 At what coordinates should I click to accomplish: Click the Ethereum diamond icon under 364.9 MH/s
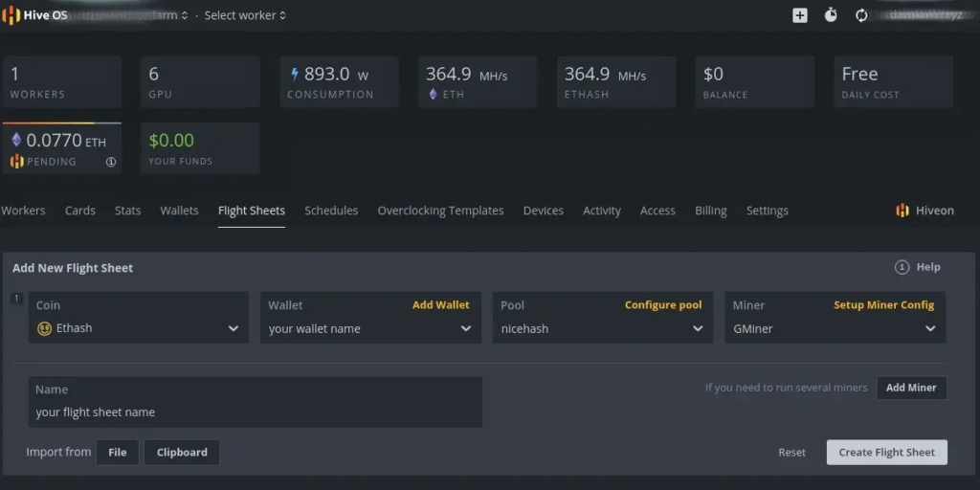434,95
